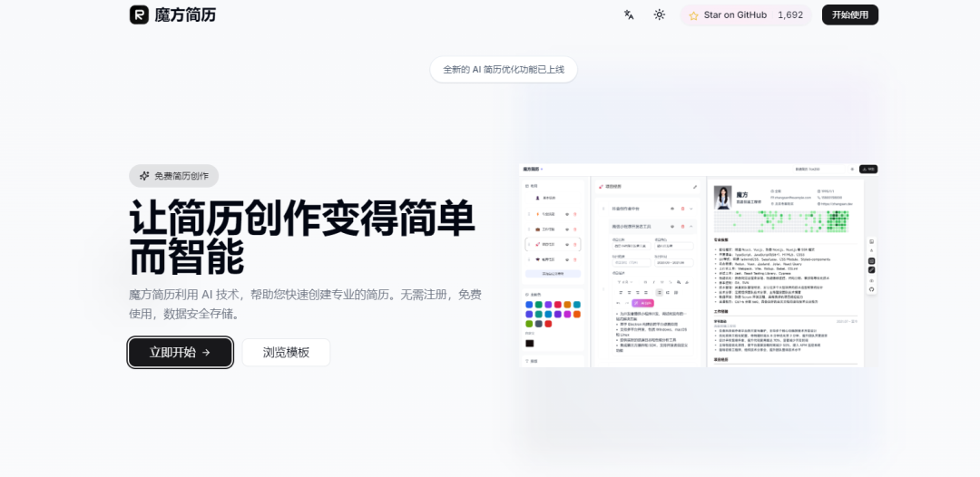Click the flame icon section row in the preview
The height and width of the screenshot is (477, 980).
click(x=554, y=214)
